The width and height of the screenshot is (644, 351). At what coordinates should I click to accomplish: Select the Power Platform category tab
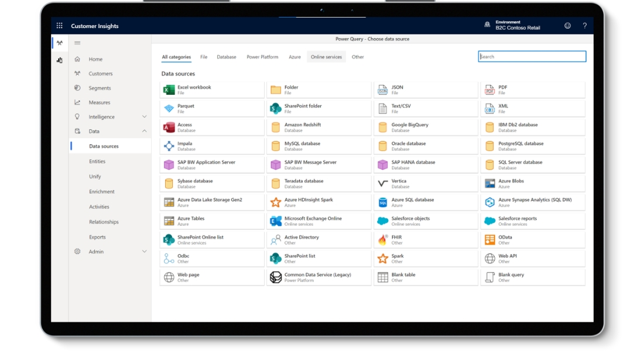262,57
